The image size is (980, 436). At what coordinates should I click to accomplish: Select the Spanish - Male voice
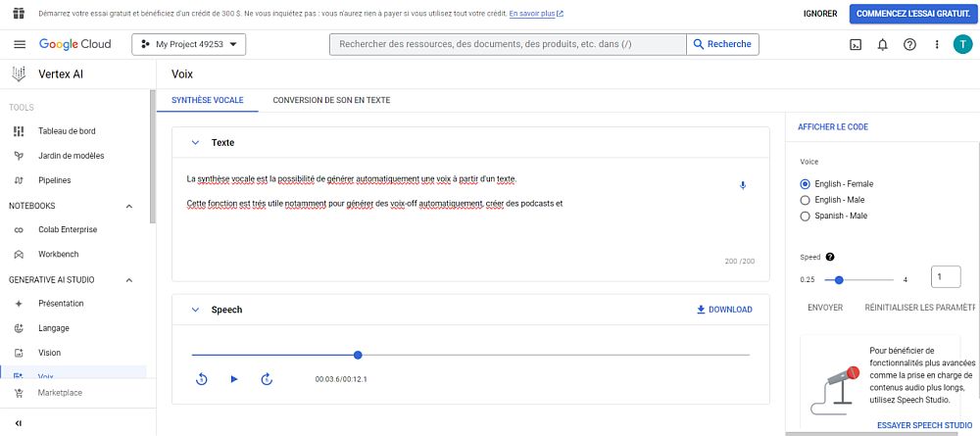[x=806, y=216]
